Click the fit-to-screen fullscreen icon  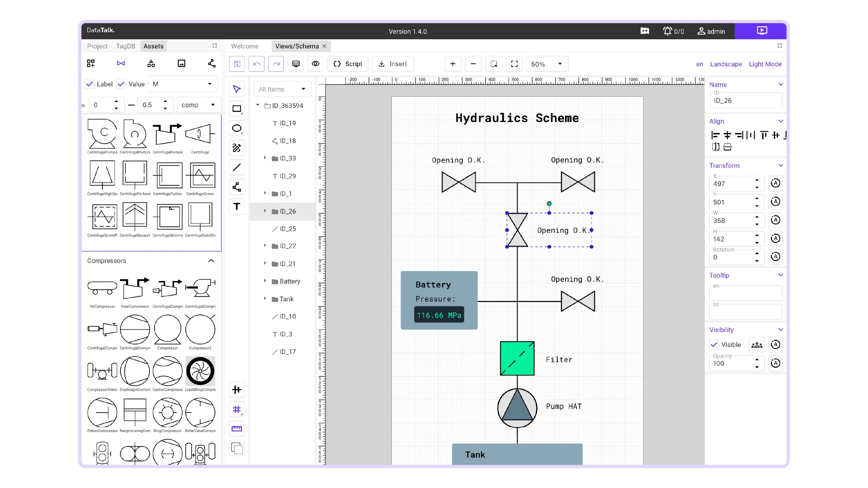click(514, 64)
